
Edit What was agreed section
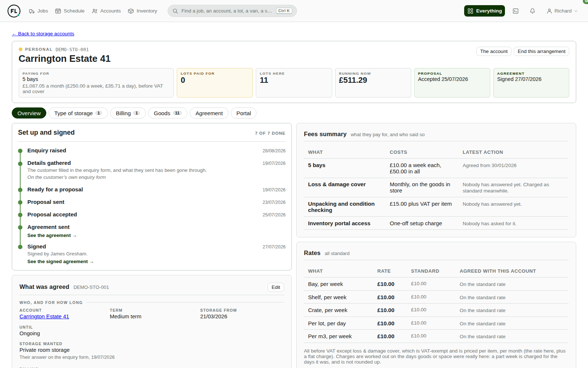pos(276,287)
